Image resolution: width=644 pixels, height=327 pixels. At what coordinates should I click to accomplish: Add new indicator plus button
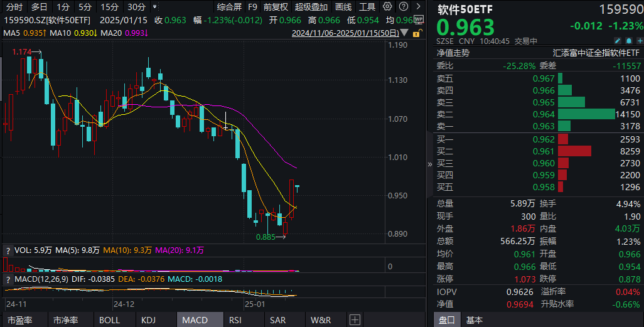[355, 320]
